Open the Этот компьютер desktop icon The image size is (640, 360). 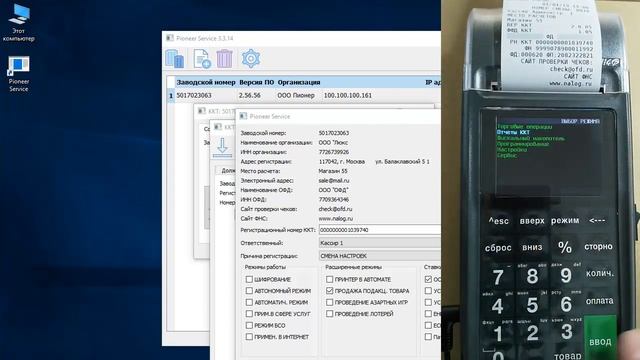19,23
